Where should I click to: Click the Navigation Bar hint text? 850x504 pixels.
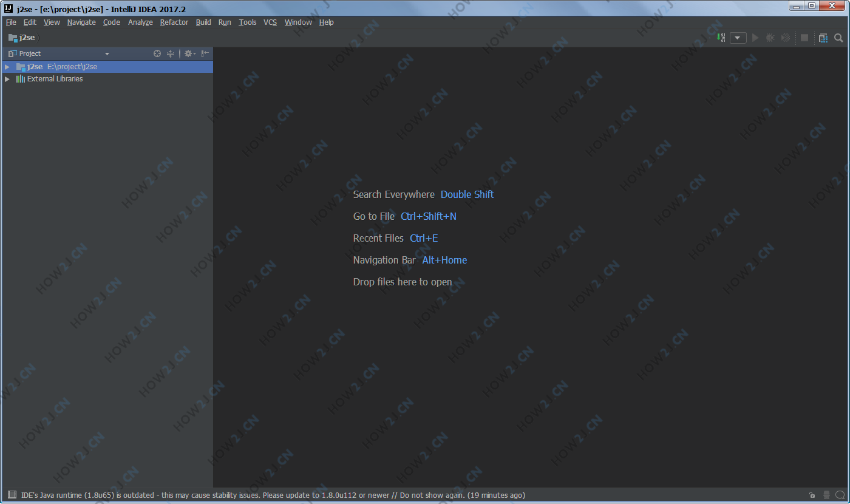point(384,260)
